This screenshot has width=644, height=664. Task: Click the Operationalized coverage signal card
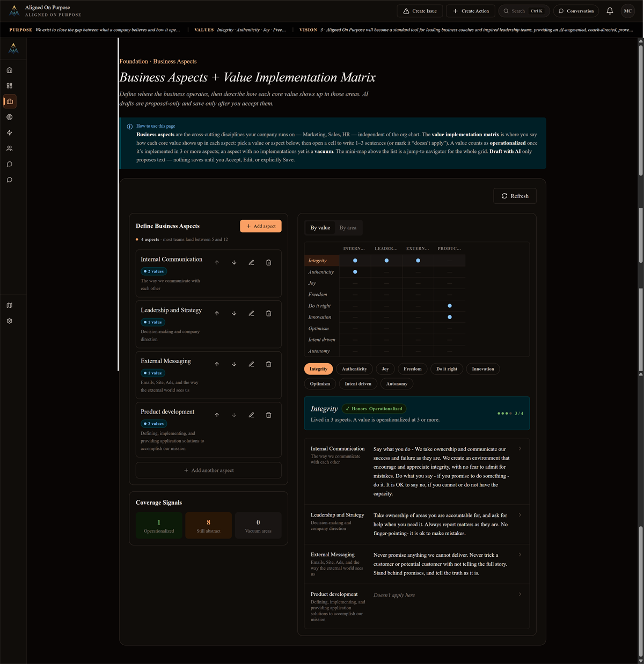coord(159,526)
